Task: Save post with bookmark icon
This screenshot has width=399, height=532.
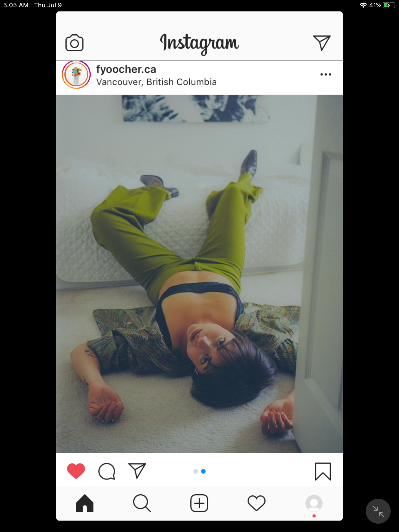Action: coord(323,471)
